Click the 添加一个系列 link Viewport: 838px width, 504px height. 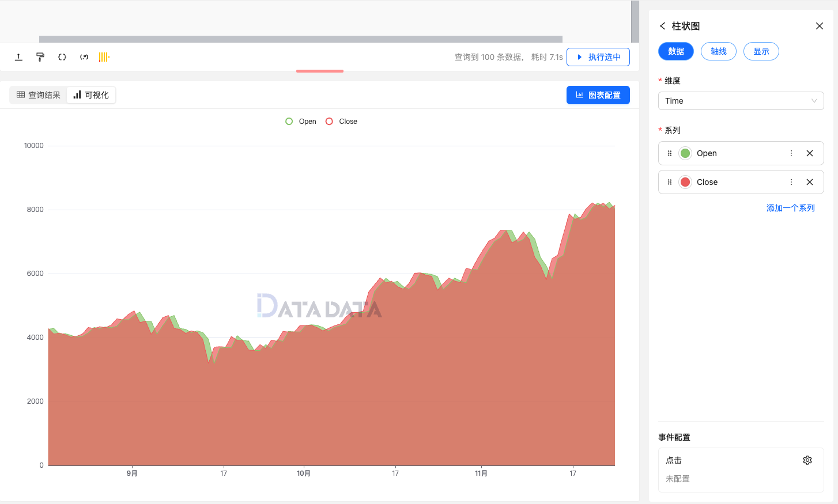pyautogui.click(x=790, y=207)
